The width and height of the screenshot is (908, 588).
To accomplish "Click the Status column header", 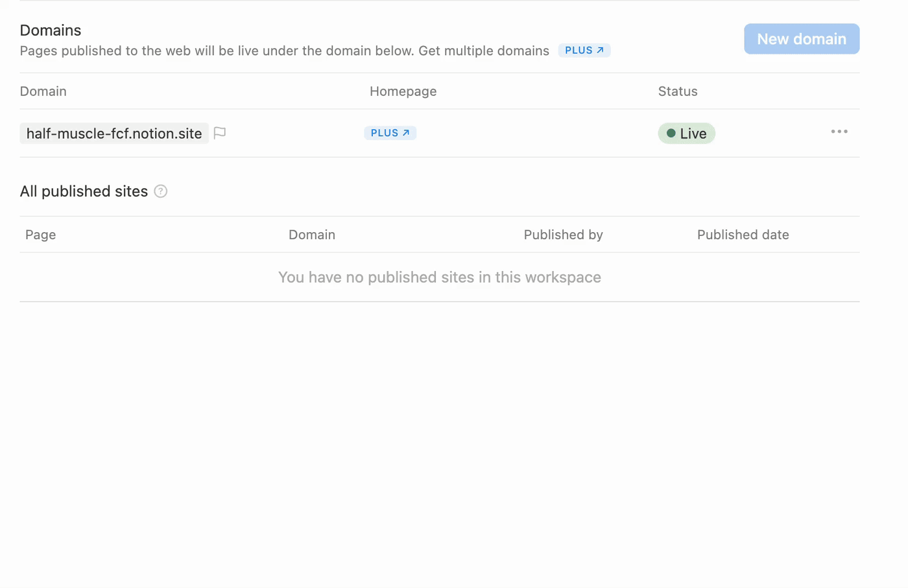I will [x=678, y=91].
